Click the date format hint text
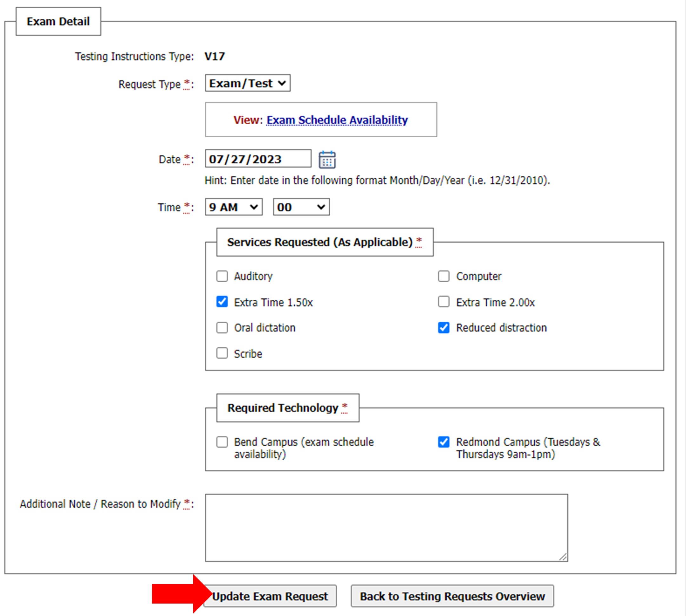Viewport: 686px width, 616px height. pyautogui.click(x=377, y=180)
